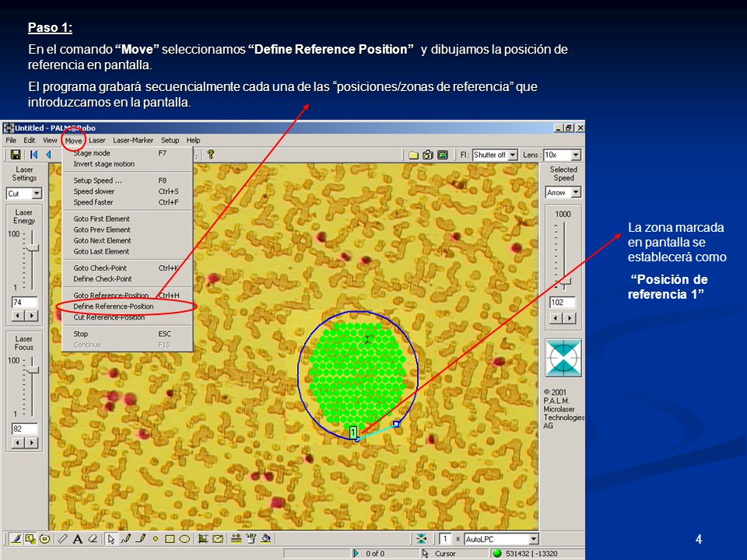Open the Laser Settings Cut dropdown
This screenshot has height=560, width=747.
[37, 194]
